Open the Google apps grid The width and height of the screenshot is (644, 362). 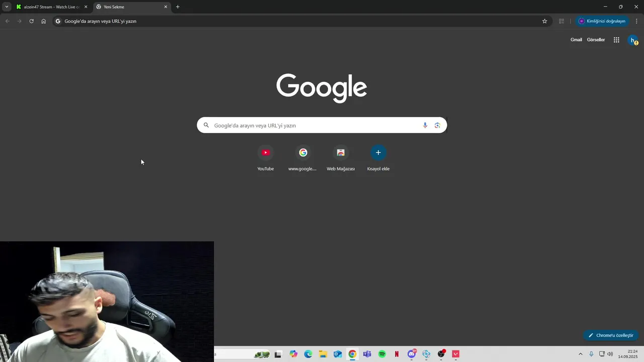pyautogui.click(x=616, y=40)
